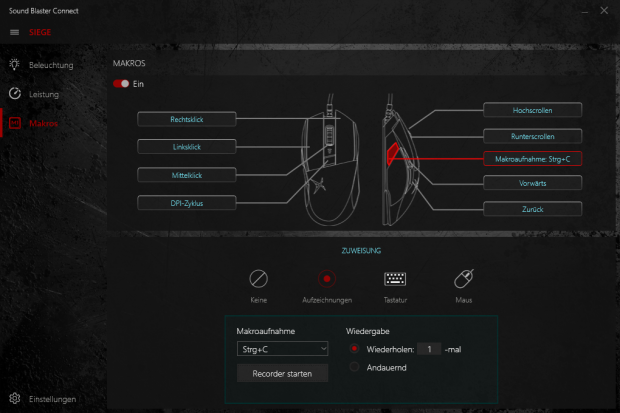Viewport: 620px width, 413px height.
Task: Open the Makroaufnahme Strg+C dropdown
Action: (x=282, y=349)
